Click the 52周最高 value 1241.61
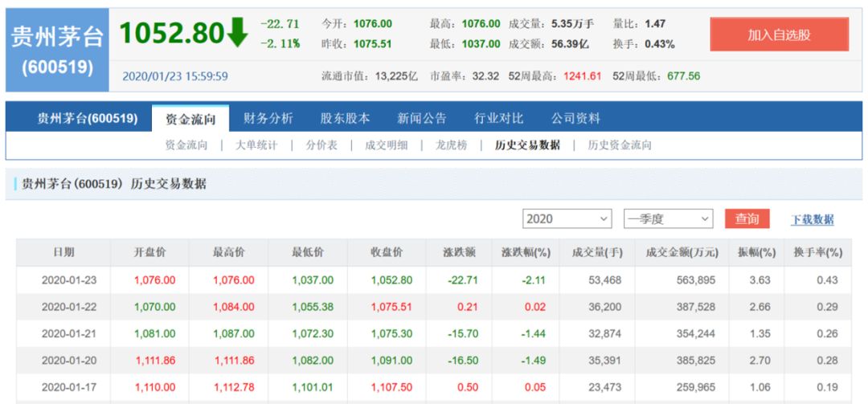The image size is (868, 404). point(583,76)
